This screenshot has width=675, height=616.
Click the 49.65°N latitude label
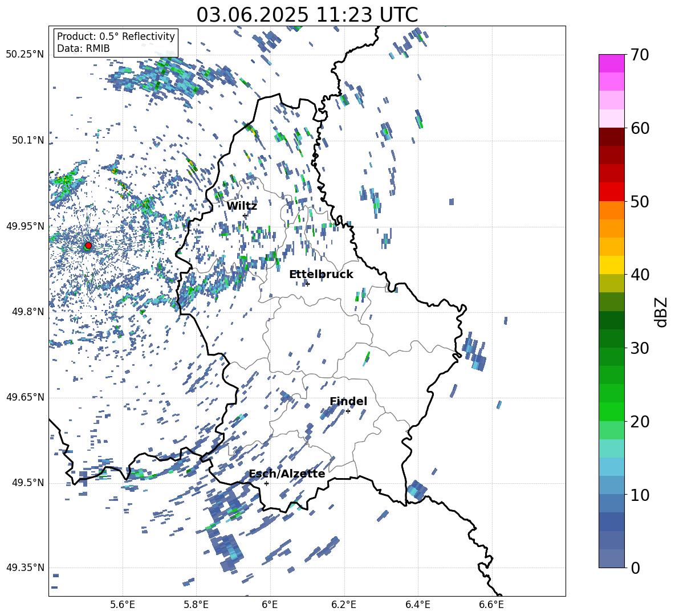pos(25,397)
